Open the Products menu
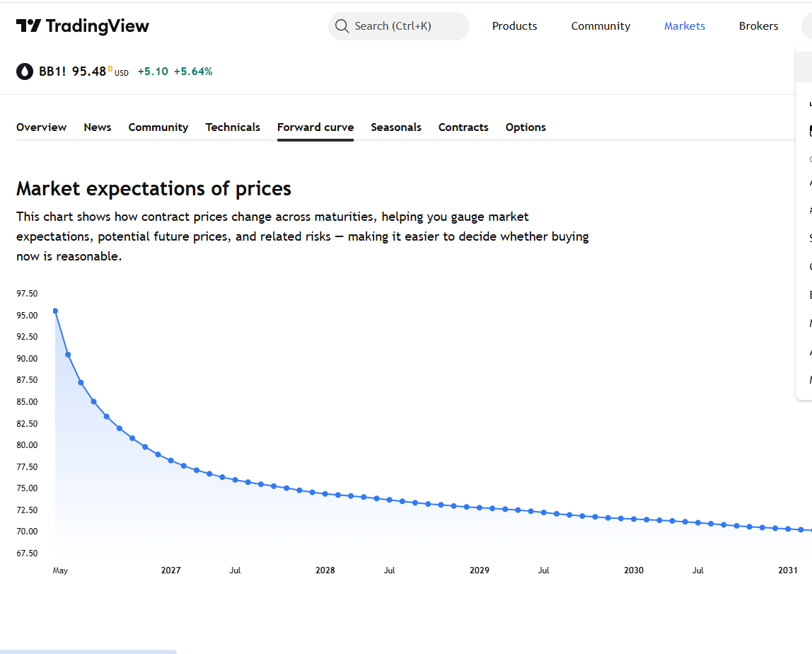 point(514,26)
